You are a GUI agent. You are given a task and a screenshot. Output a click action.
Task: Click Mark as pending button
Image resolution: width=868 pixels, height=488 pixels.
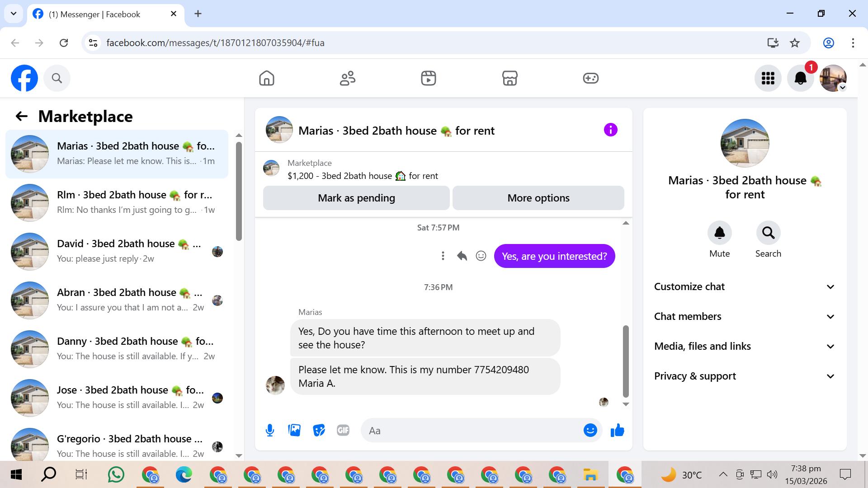[356, 198]
